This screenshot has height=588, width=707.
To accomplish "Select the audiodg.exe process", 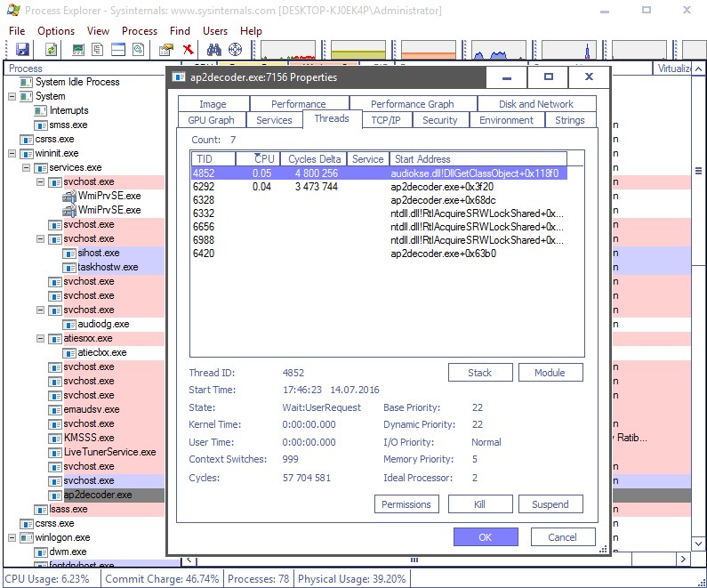I will point(103,324).
